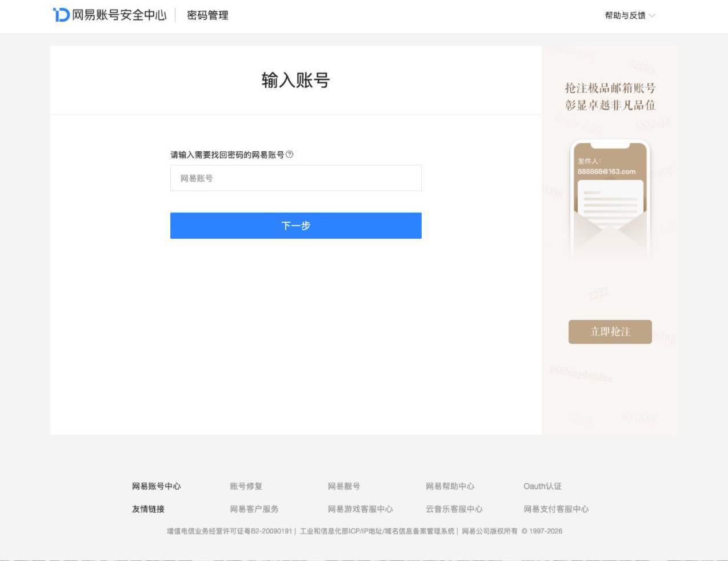The width and height of the screenshot is (728, 561).
Task: Click the NetEase ID logo icon
Action: point(61,15)
